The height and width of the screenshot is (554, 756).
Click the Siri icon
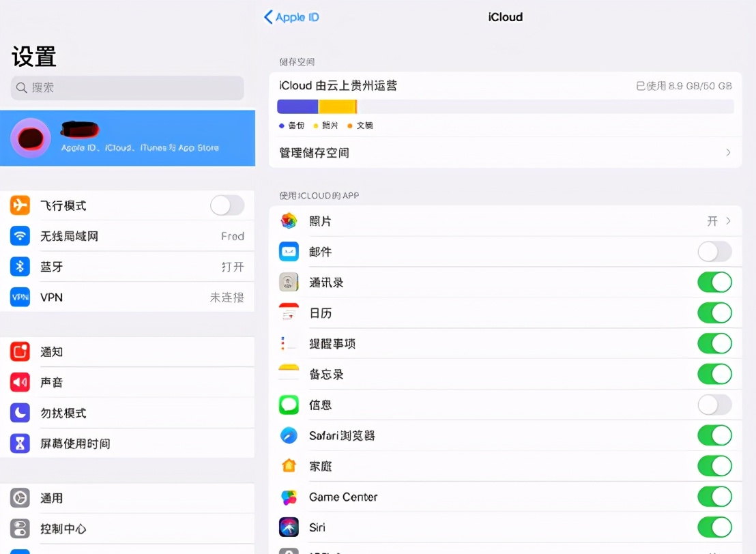click(289, 527)
